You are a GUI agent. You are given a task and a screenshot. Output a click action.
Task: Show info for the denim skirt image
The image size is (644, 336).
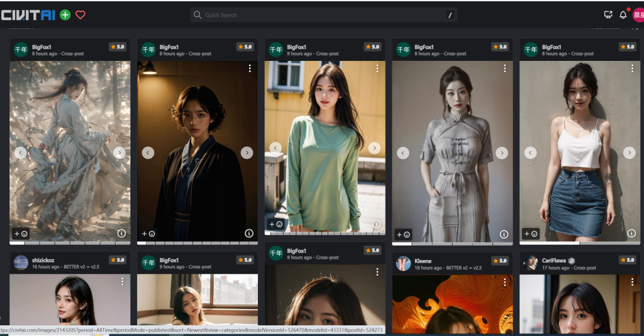(x=631, y=234)
